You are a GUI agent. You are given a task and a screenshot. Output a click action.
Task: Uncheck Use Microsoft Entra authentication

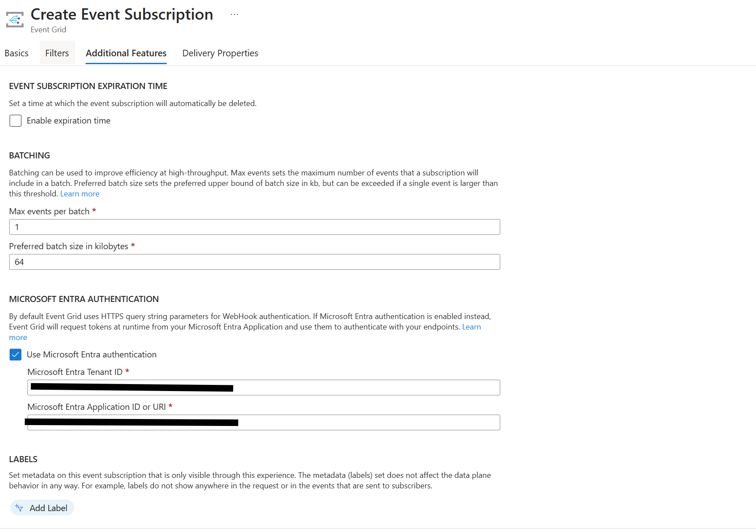point(15,354)
